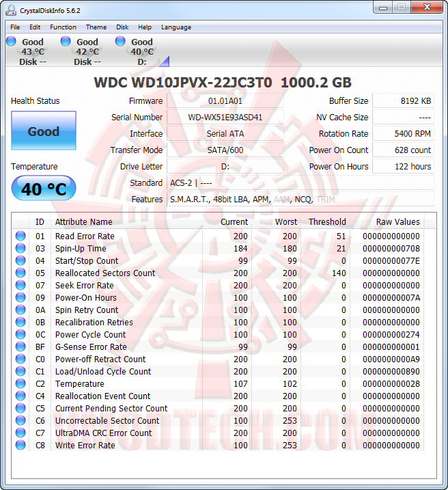The height and width of the screenshot is (490, 448).
Task: Select the Reallocated Sectors Count attribute name
Action: pyautogui.click(x=105, y=273)
